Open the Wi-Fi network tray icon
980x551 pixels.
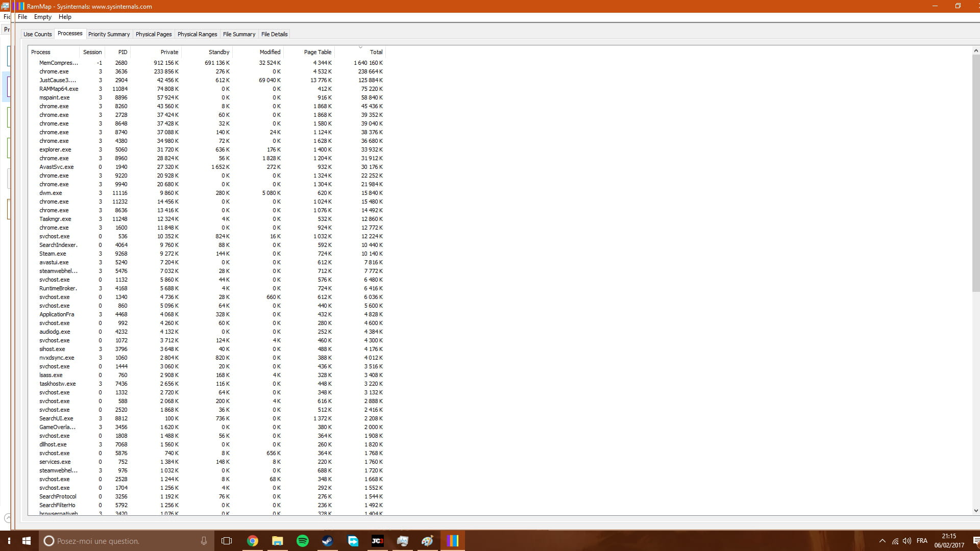[895, 541]
